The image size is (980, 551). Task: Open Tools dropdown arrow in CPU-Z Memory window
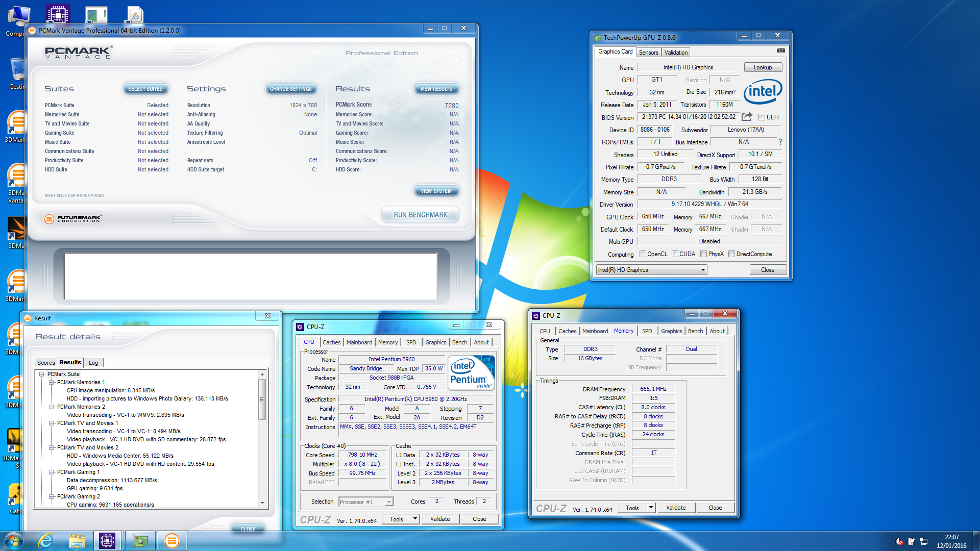tap(651, 508)
